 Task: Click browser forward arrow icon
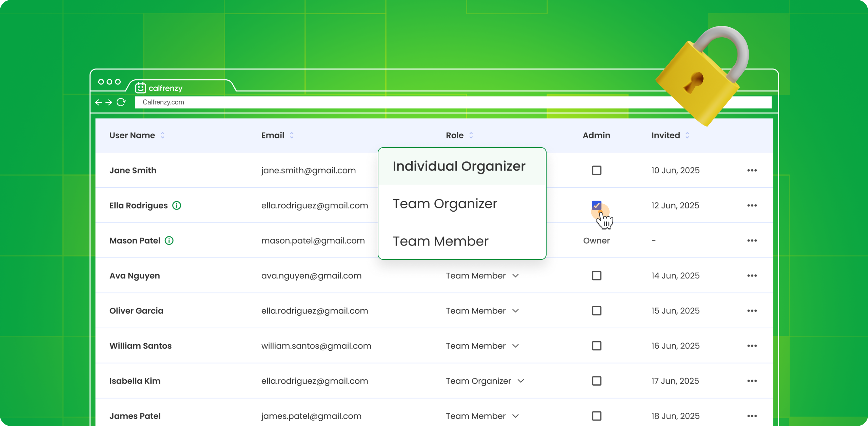point(109,102)
